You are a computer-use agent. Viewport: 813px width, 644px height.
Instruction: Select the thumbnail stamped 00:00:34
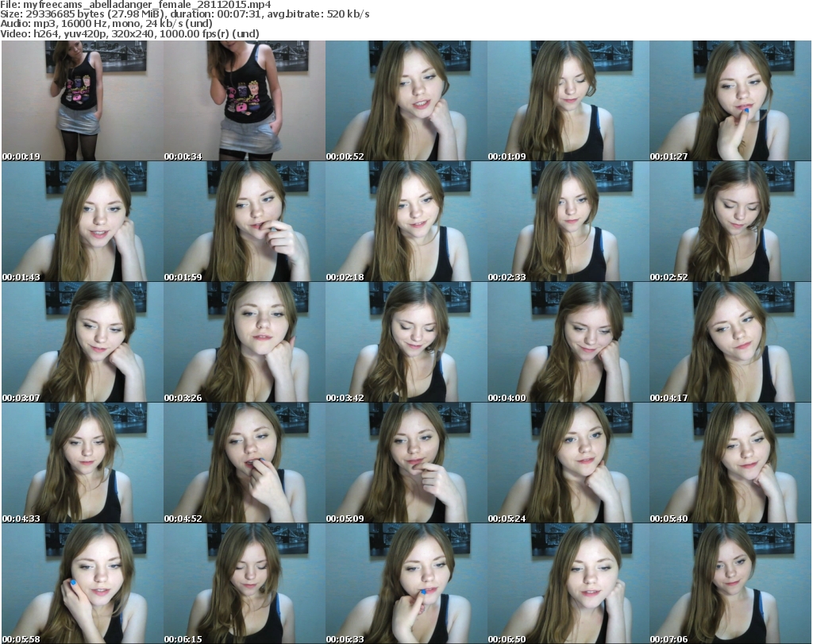tap(245, 101)
